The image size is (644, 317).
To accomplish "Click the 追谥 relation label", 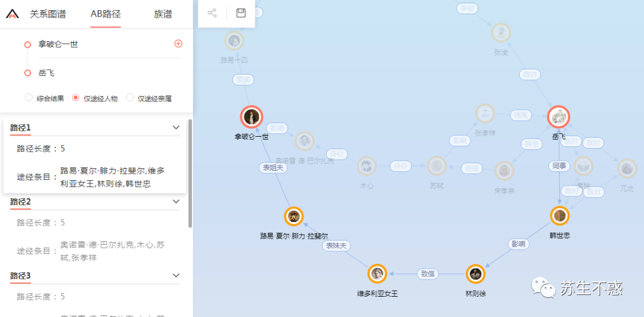I will [x=472, y=168].
